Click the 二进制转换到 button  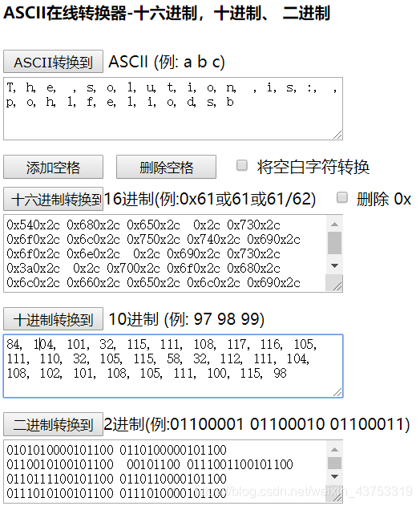(x=53, y=424)
